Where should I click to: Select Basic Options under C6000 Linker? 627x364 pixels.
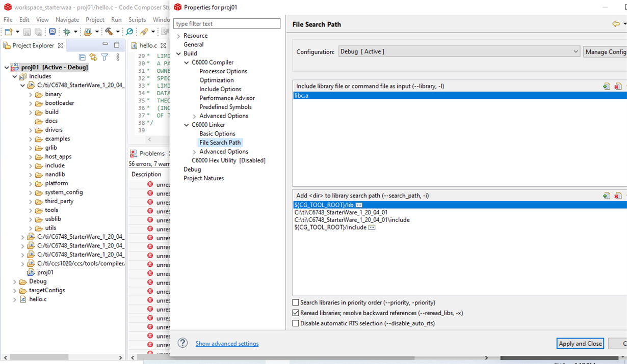[x=217, y=134]
